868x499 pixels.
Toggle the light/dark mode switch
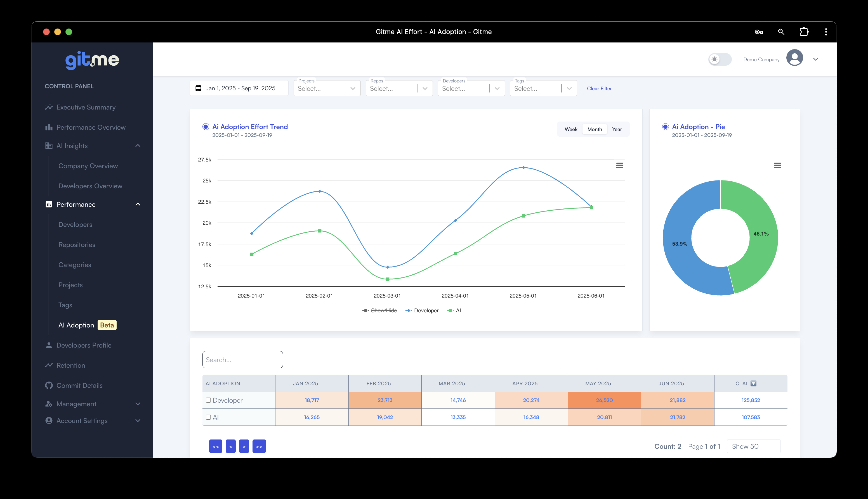pos(720,59)
